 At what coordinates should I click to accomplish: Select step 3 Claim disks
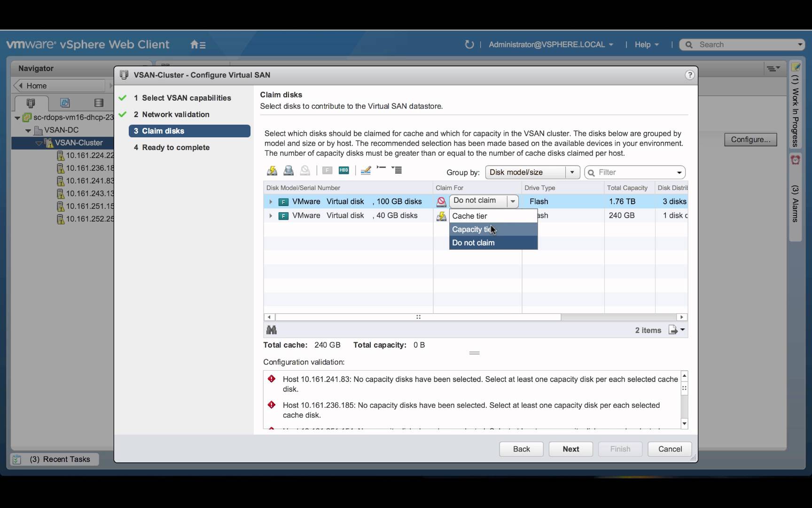click(189, 131)
